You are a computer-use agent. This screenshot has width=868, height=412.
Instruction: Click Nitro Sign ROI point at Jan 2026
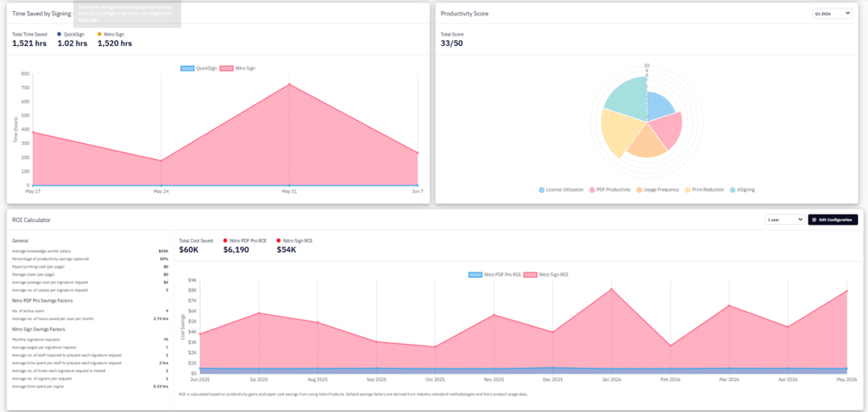coord(612,289)
